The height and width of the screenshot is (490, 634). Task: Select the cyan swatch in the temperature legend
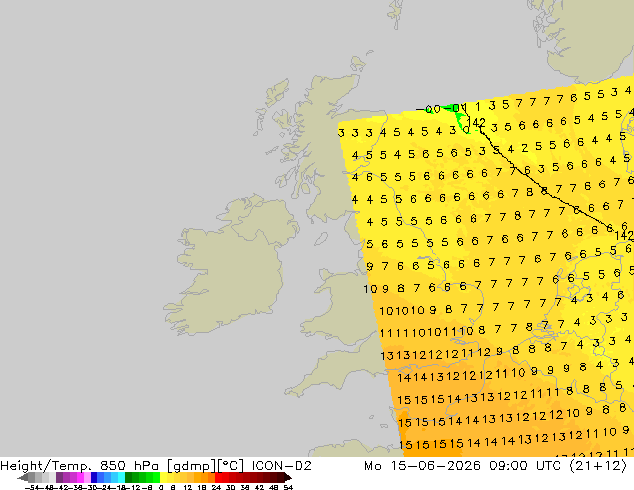coord(121,477)
